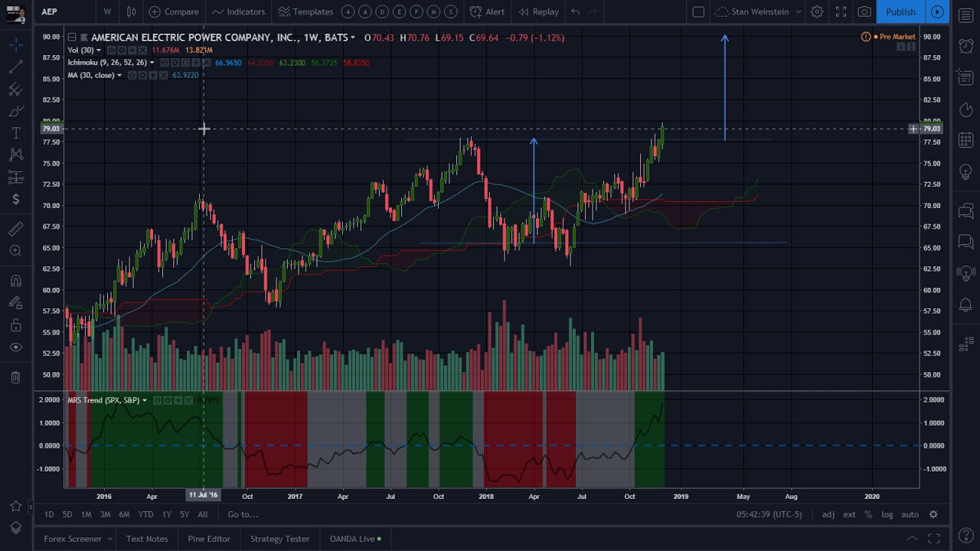
Task: Open favorites star at bottom of left toolbar
Action: pos(15,507)
